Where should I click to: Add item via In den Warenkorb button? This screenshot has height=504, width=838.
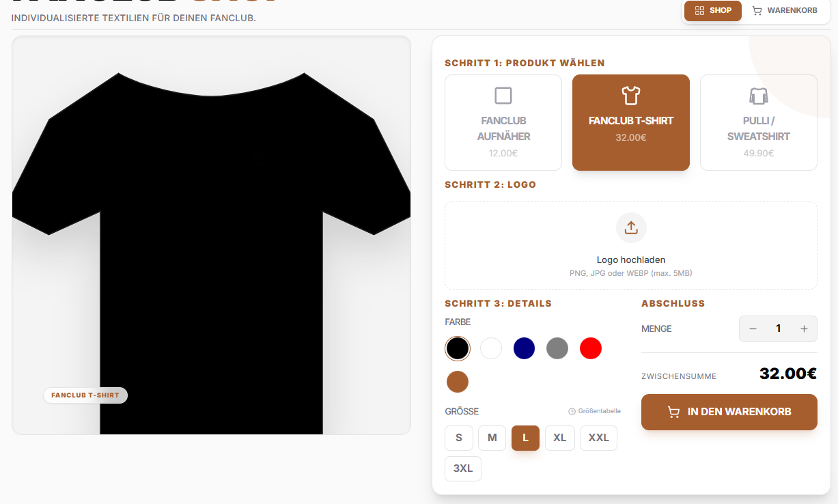[729, 412]
